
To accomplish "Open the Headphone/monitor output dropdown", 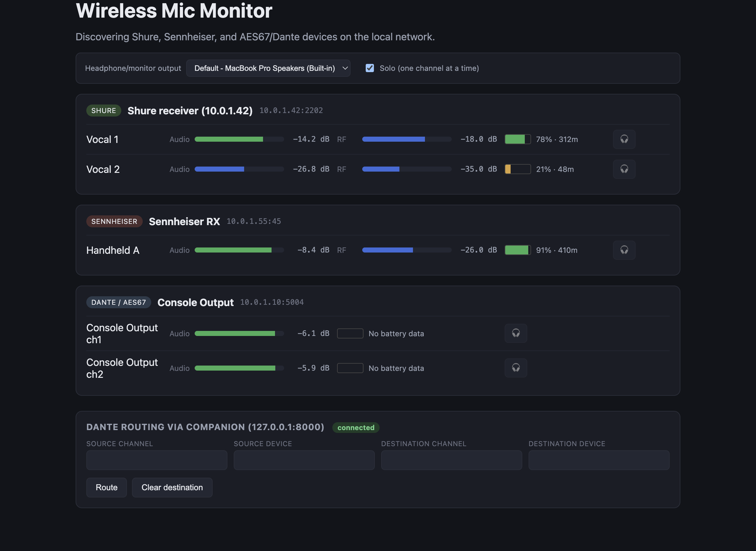I will pyautogui.click(x=268, y=68).
